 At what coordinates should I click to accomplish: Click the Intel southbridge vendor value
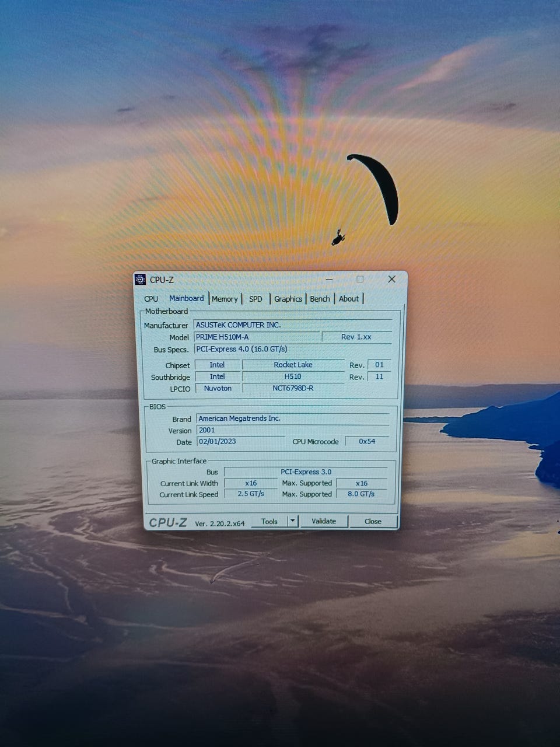[x=217, y=376]
